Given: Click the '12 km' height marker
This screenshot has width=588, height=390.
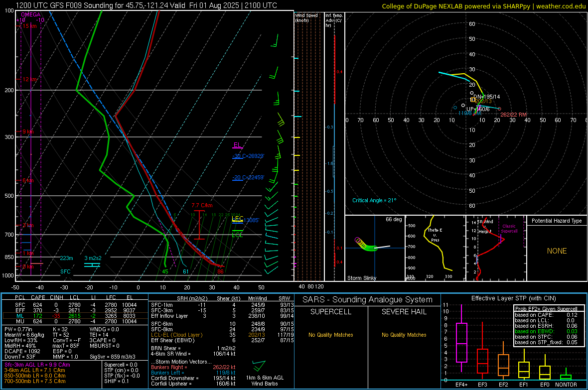Looking at the screenshot, I should tap(30, 80).
